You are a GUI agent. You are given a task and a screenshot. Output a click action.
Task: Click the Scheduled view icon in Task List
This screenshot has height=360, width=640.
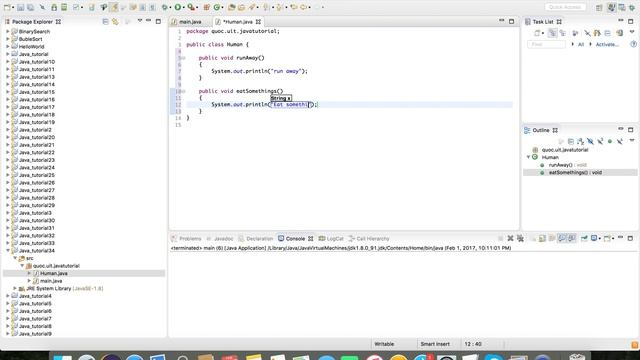[562, 33]
